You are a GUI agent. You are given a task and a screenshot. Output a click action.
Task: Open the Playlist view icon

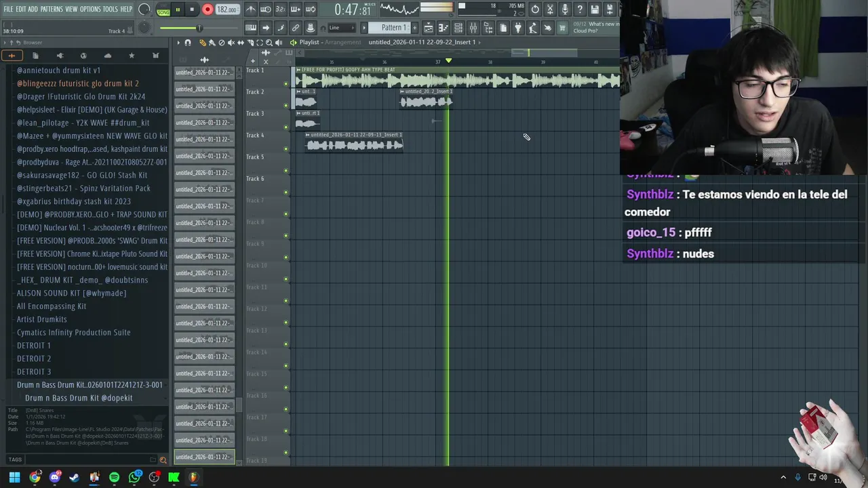pyautogui.click(x=429, y=28)
